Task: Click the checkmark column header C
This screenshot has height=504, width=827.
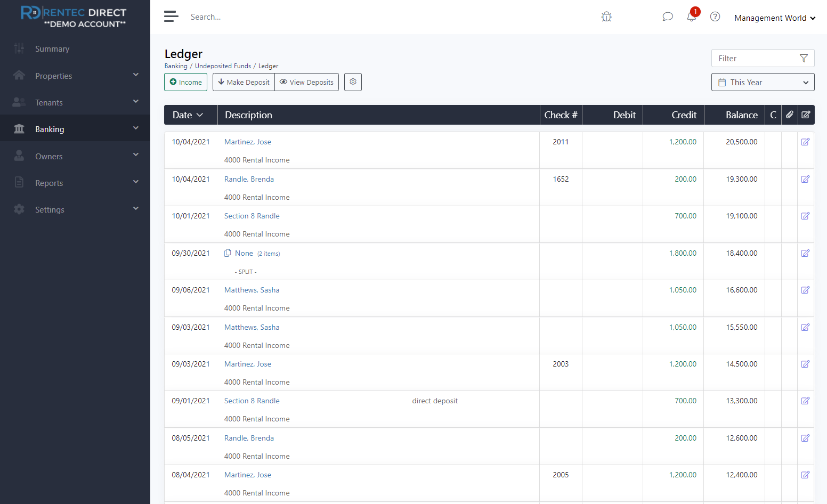Action: coord(773,115)
